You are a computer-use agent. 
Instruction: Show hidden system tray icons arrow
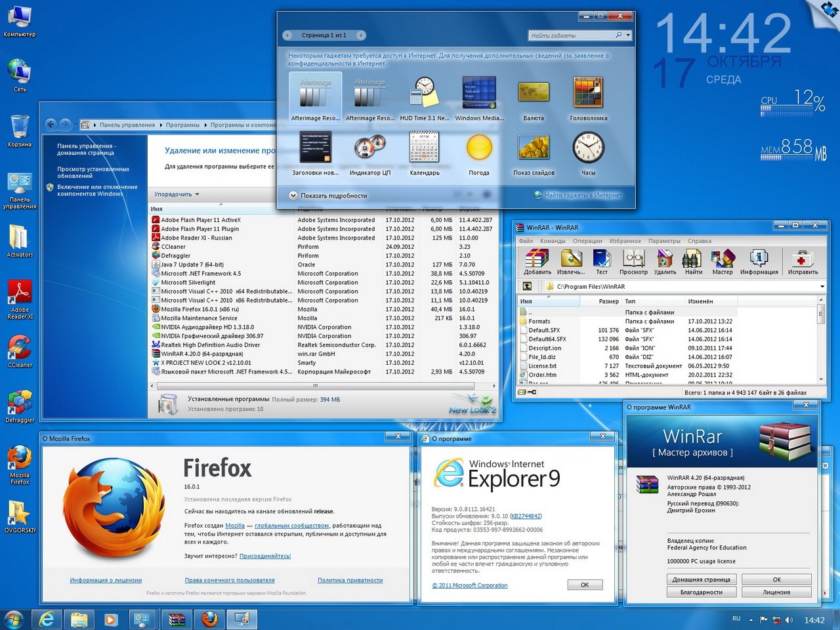pos(751,619)
